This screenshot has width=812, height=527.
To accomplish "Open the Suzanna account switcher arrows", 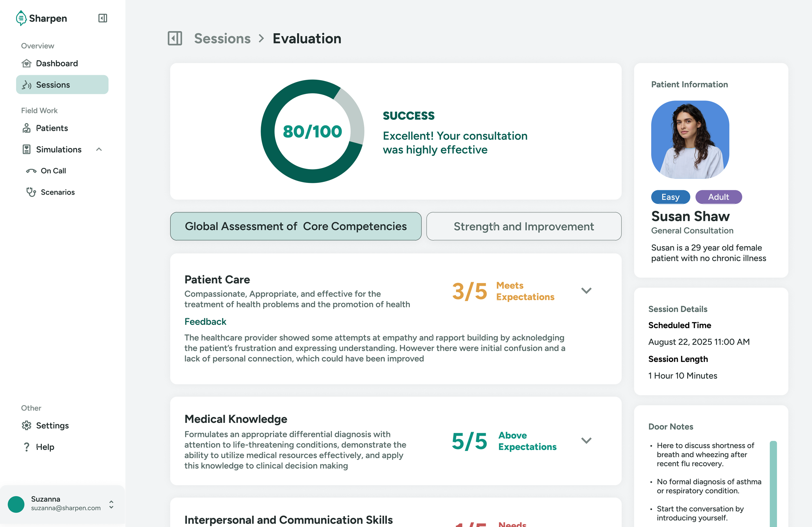I will [111, 504].
